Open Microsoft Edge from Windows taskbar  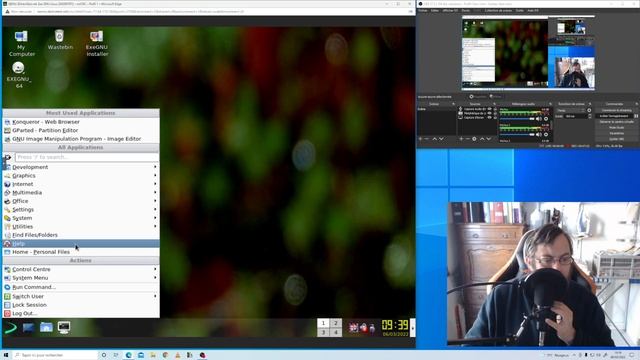(x=129, y=355)
